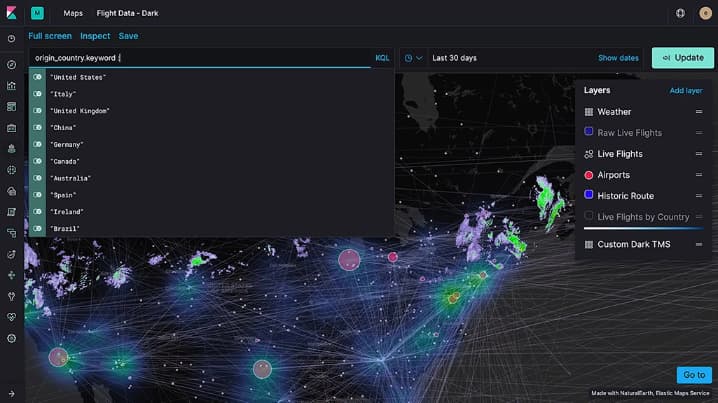Select "Germany" from the suggestions list

pyautogui.click(x=70, y=144)
